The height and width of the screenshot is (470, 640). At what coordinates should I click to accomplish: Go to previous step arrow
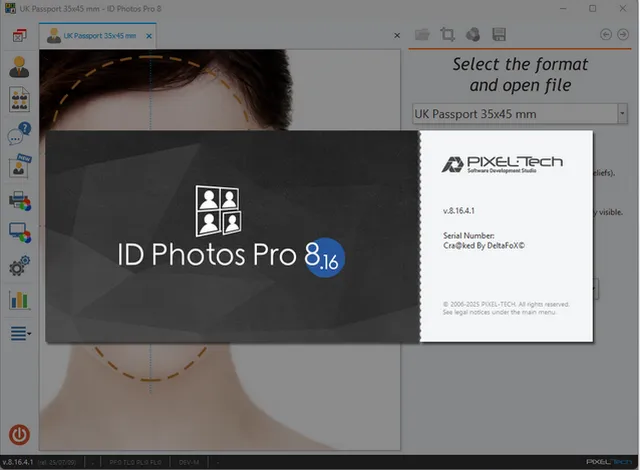click(606, 35)
